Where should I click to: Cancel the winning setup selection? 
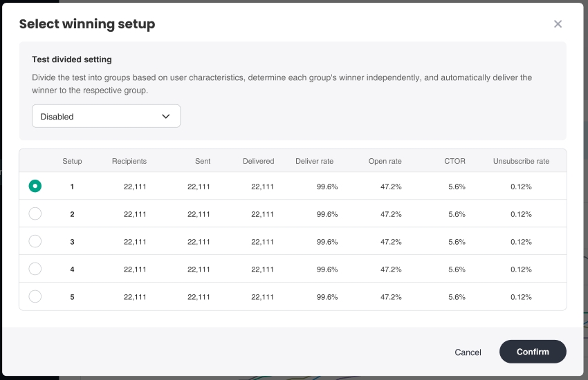[468, 352]
